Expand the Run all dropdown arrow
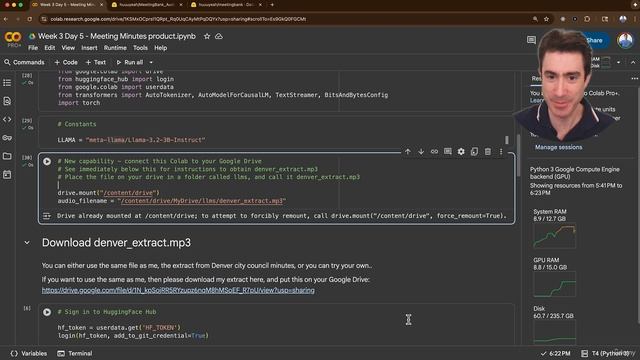Viewport: 640px width, 360px height. tap(151, 62)
